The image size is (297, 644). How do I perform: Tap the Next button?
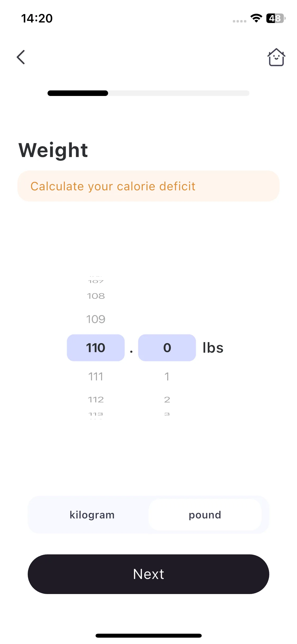point(148,574)
